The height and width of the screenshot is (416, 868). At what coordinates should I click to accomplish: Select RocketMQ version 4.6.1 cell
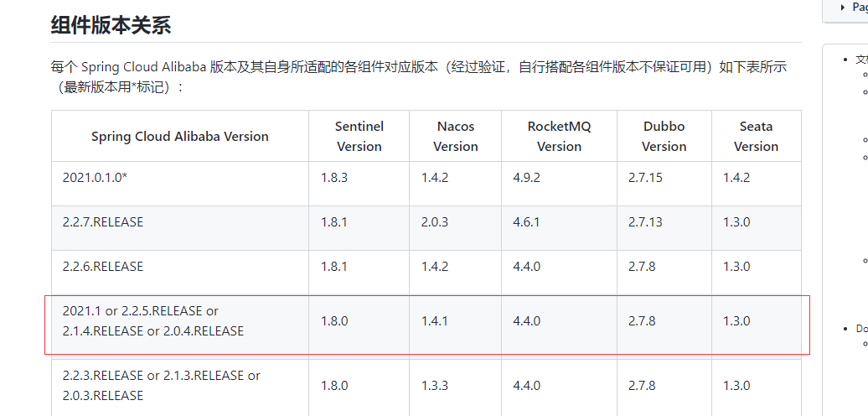pyautogui.click(x=559, y=227)
